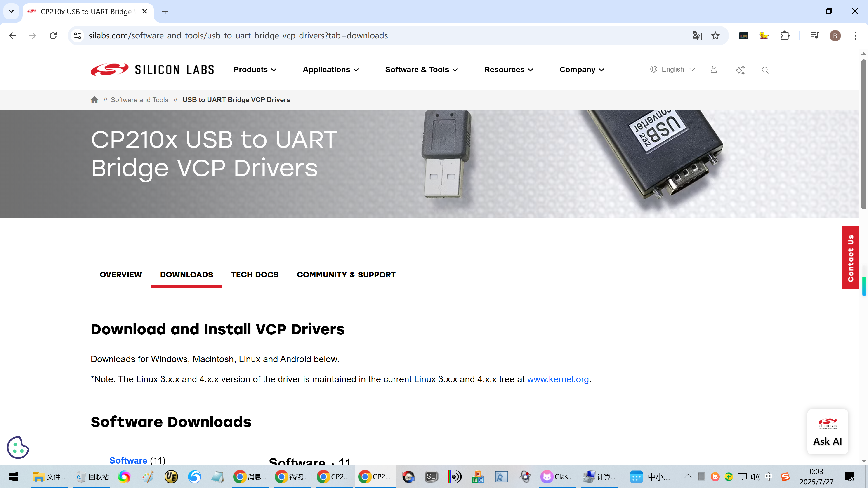Translate this page icon
Screen dimensions: 868x488
697,35
